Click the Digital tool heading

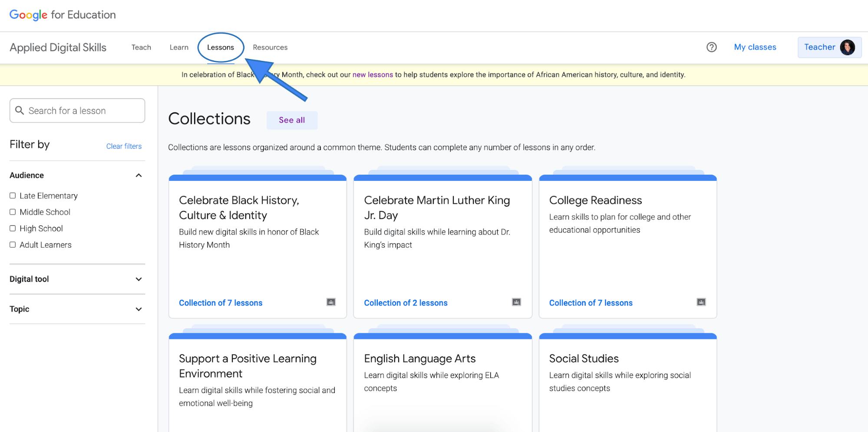[x=29, y=279]
